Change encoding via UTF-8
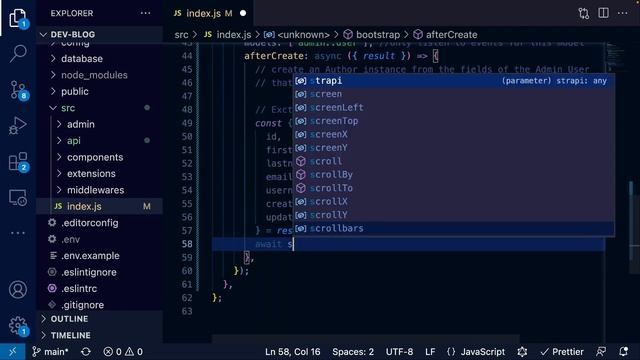This screenshot has height=360, width=640. click(x=399, y=351)
